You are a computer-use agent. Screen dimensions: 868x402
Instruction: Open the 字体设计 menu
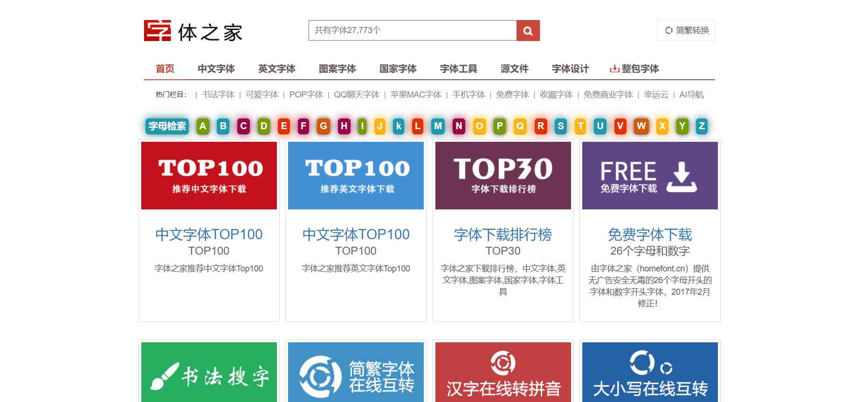pyautogui.click(x=571, y=69)
